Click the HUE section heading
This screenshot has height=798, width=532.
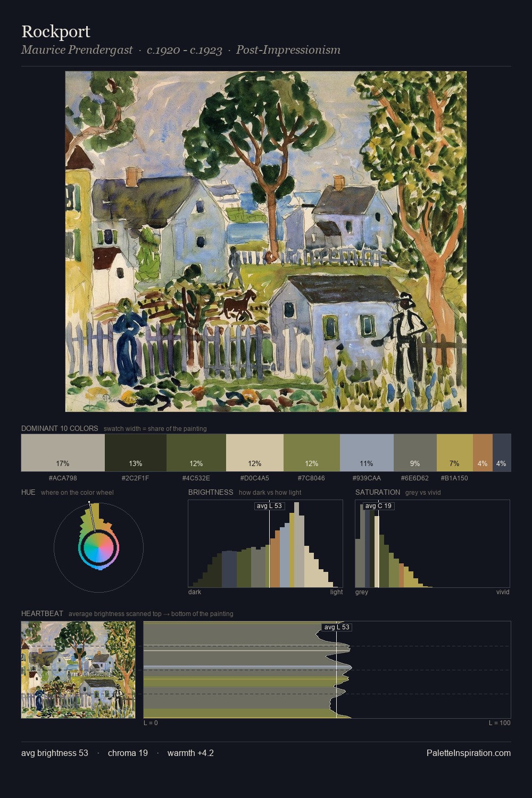tap(28, 492)
